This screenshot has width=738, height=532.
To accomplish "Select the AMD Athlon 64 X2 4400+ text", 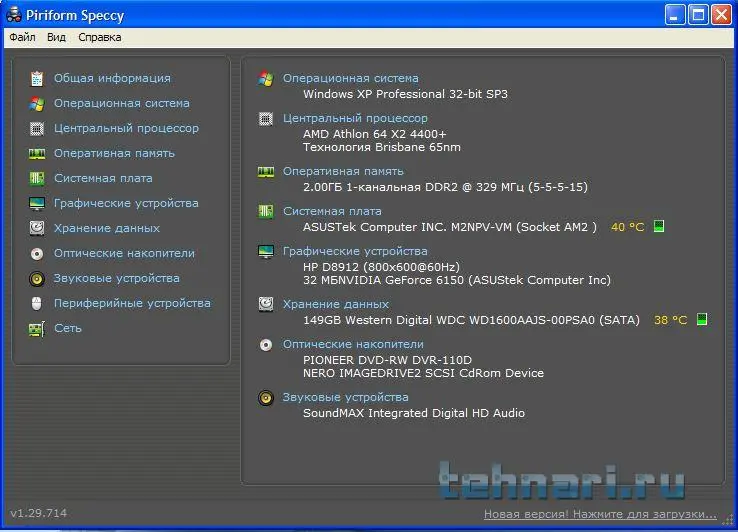I will (375, 134).
